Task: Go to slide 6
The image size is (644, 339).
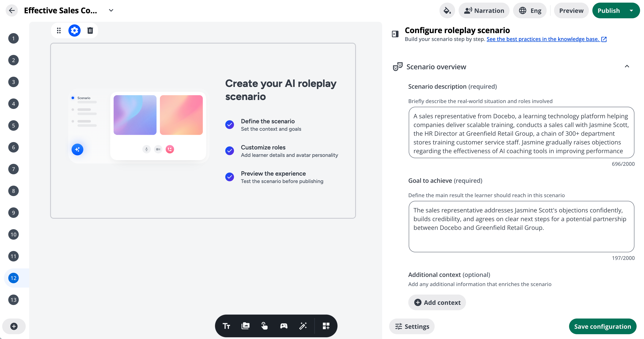Action: [x=14, y=147]
